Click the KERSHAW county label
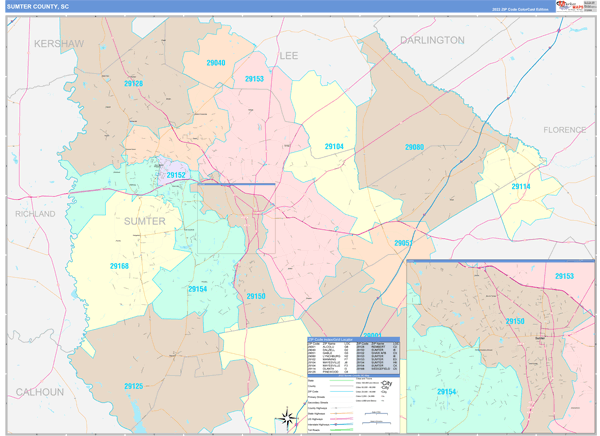 pyautogui.click(x=59, y=45)
